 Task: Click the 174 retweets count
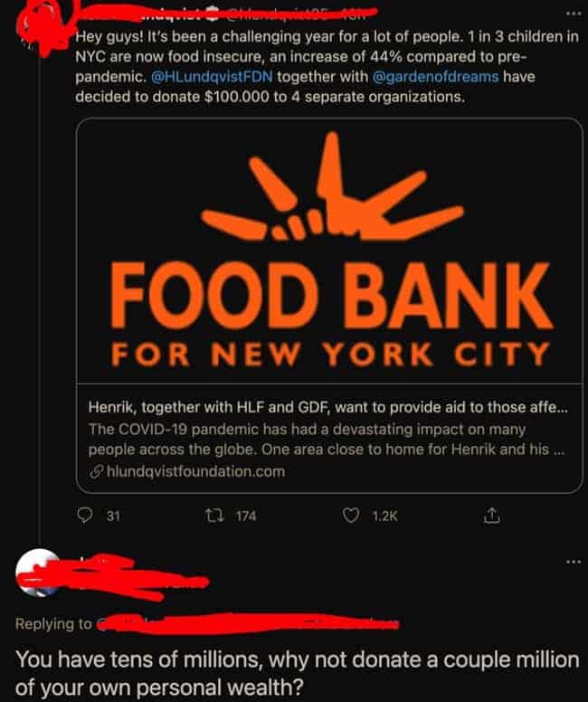click(x=246, y=517)
